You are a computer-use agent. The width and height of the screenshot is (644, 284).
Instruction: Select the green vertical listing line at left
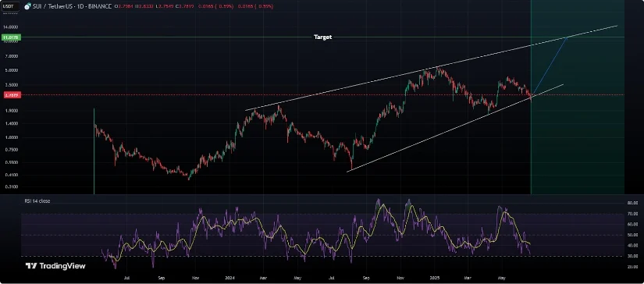(94, 151)
